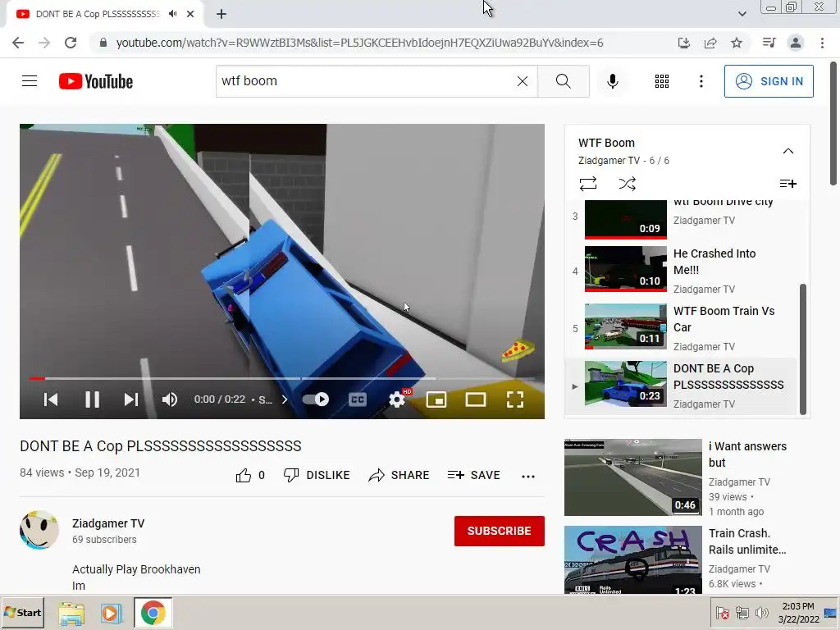This screenshot has width=840, height=630.
Task: Open the YouTube hamburger guide menu
Action: coord(30,81)
